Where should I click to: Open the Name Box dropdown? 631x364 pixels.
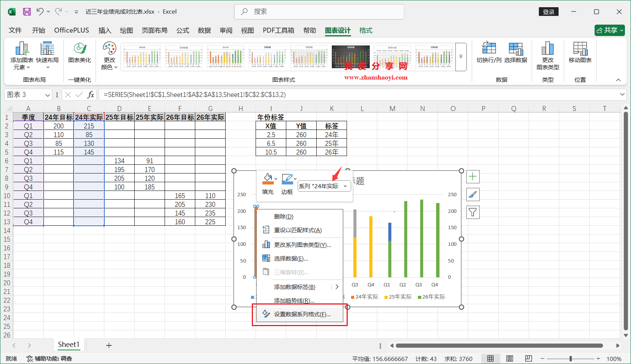[x=47, y=95]
